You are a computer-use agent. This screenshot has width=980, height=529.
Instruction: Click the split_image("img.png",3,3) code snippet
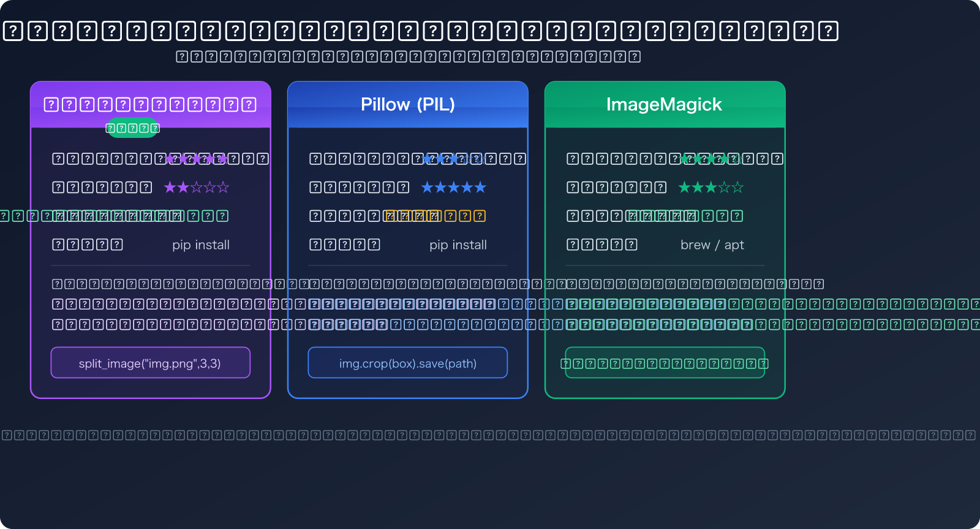pyautogui.click(x=150, y=363)
